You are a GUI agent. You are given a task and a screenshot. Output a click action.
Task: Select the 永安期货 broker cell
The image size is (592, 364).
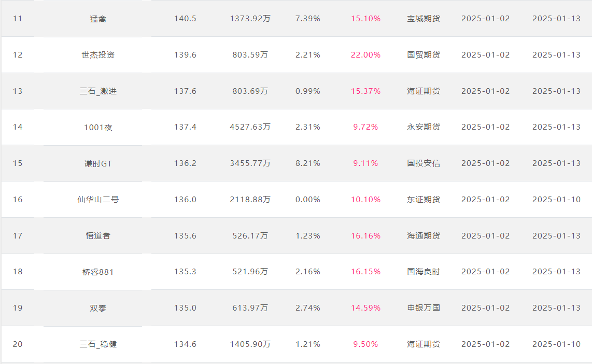[x=423, y=127]
